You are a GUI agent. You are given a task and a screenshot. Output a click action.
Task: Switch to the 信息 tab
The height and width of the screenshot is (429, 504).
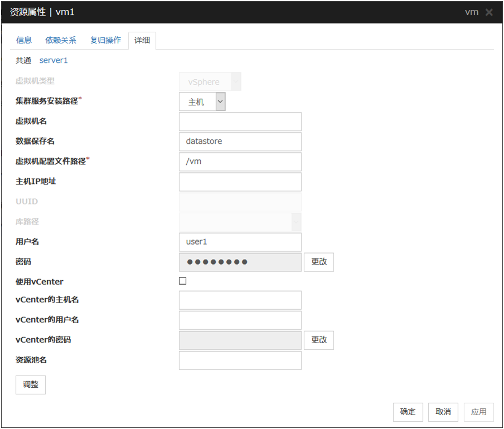click(x=24, y=40)
